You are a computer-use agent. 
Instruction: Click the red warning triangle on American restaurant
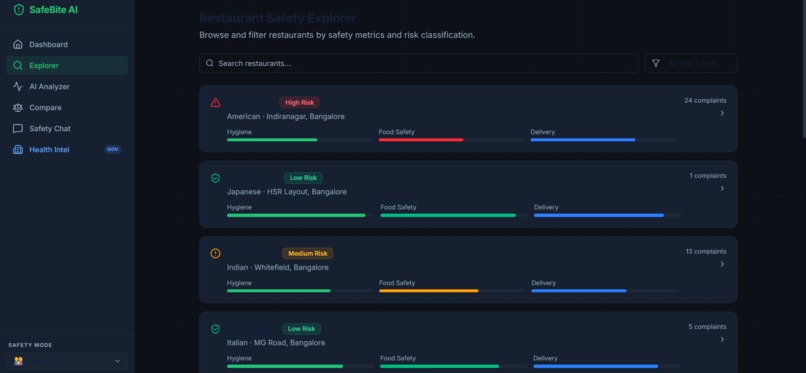[215, 103]
